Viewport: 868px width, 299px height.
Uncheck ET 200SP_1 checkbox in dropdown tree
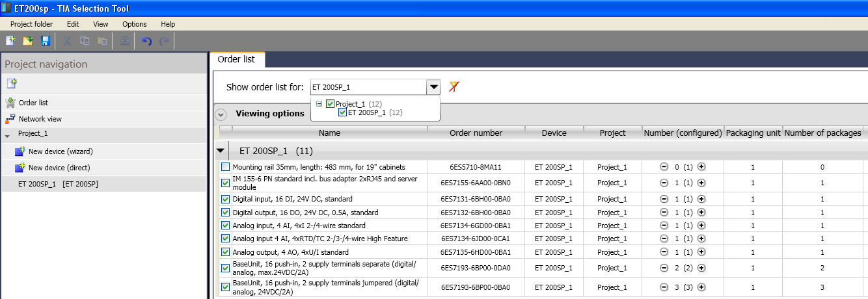pos(342,112)
